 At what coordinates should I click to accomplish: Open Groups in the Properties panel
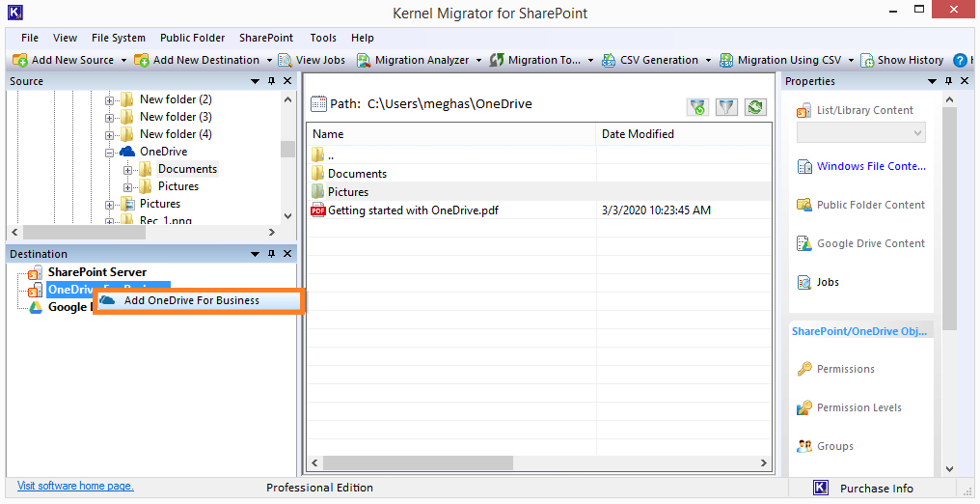coord(834,446)
